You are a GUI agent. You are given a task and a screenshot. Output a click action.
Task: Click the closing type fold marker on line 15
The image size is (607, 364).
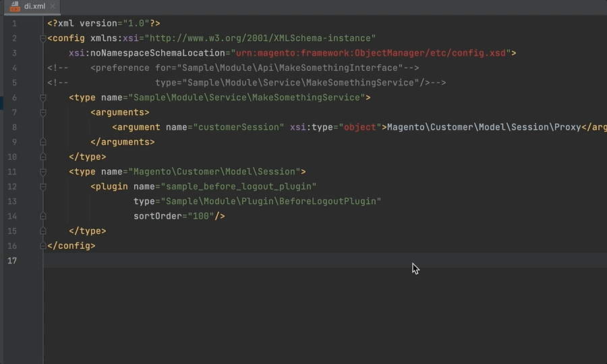[x=43, y=231]
